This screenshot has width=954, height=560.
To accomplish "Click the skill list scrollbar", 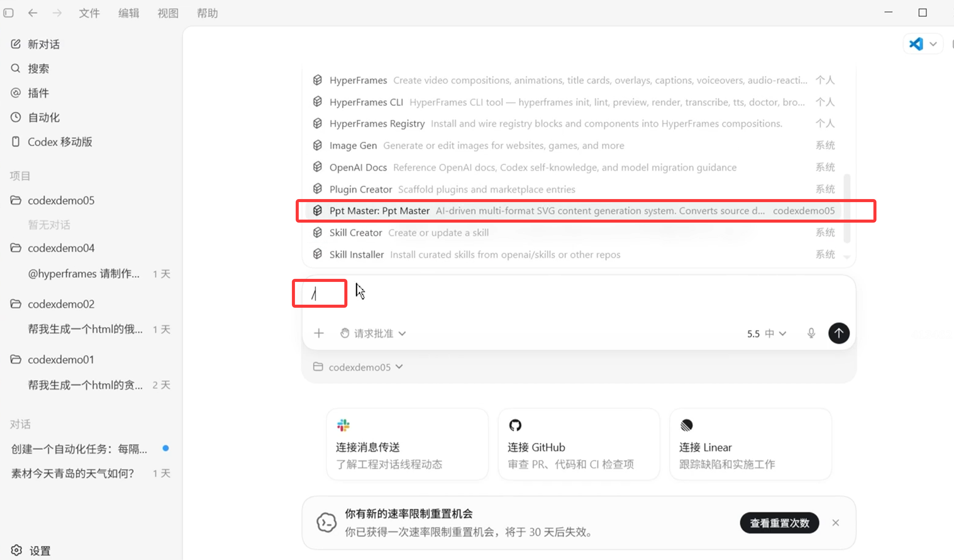I will pyautogui.click(x=847, y=208).
